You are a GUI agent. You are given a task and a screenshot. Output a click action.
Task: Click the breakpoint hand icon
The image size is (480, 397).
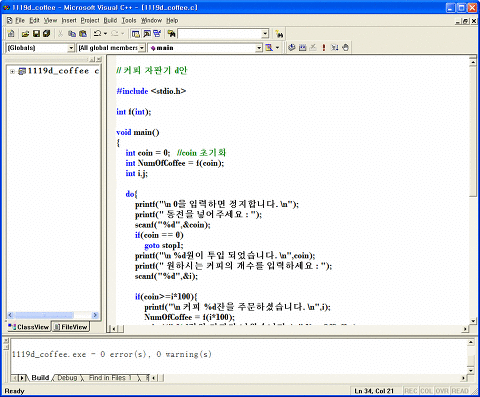click(x=345, y=48)
